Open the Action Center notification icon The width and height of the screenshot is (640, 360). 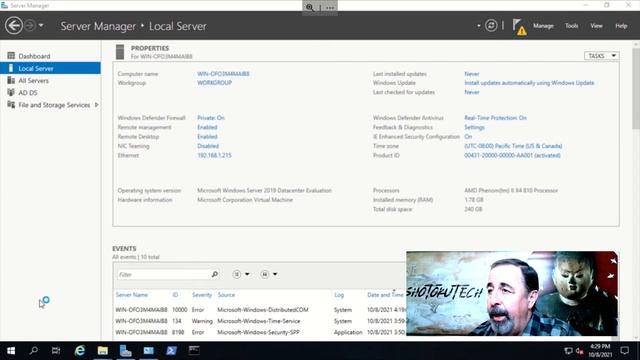[x=624, y=351]
